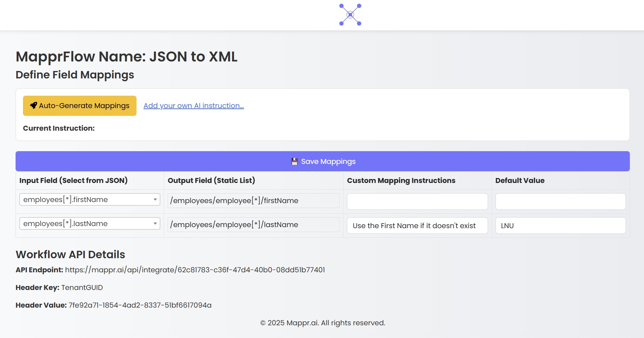Open employees[*].firstName input field dropdown
This screenshot has width=644, height=338.
click(90, 200)
